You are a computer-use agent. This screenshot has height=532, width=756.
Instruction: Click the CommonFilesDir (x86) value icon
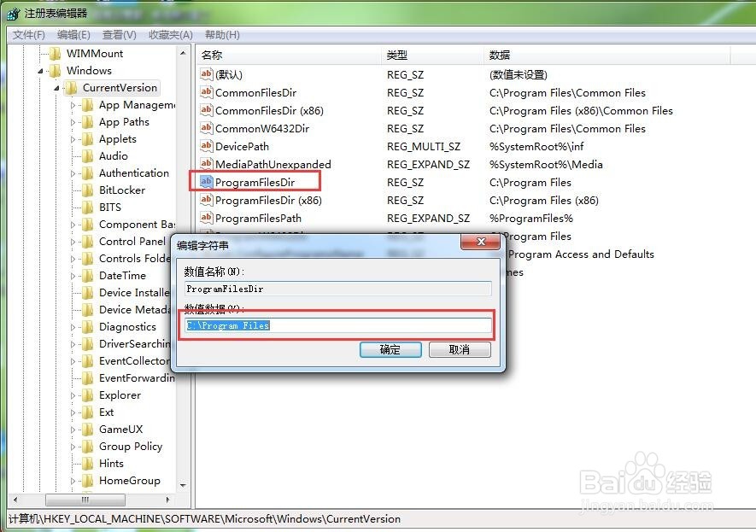pyautogui.click(x=207, y=110)
